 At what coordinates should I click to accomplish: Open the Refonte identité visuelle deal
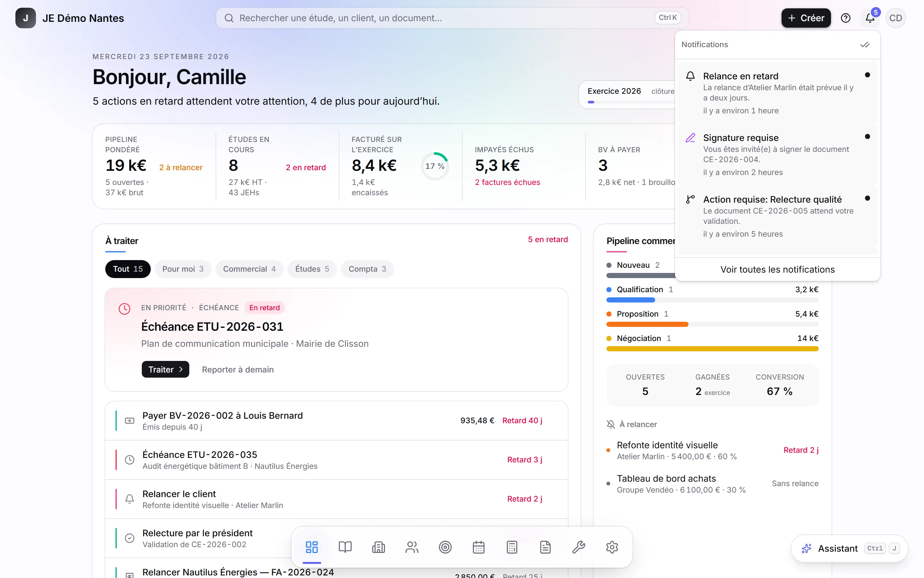(712, 450)
